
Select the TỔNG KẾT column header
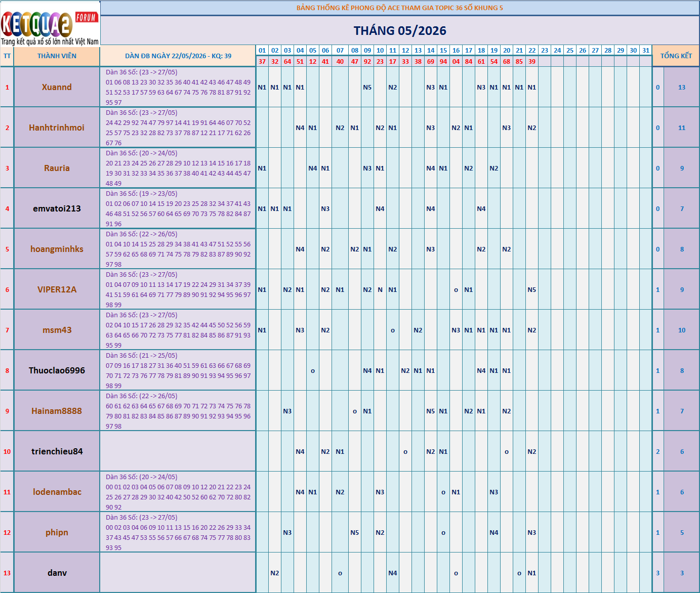point(676,56)
